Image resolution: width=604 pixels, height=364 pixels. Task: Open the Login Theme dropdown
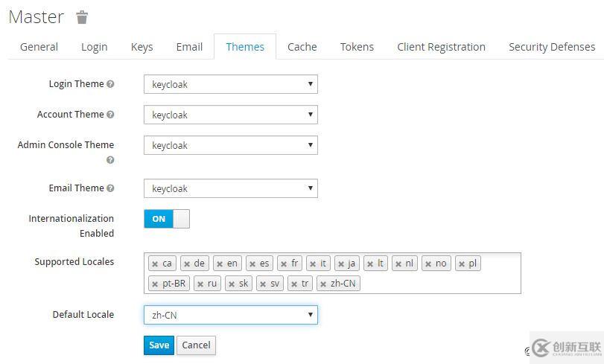pyautogui.click(x=230, y=84)
